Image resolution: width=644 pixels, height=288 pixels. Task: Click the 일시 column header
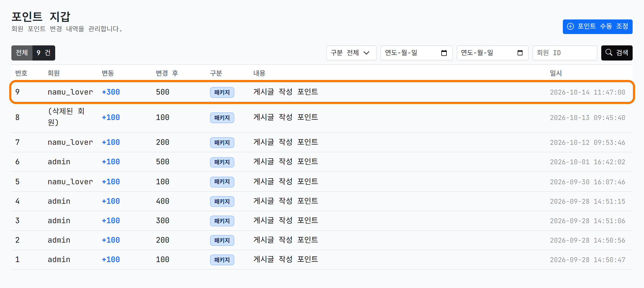tap(556, 73)
